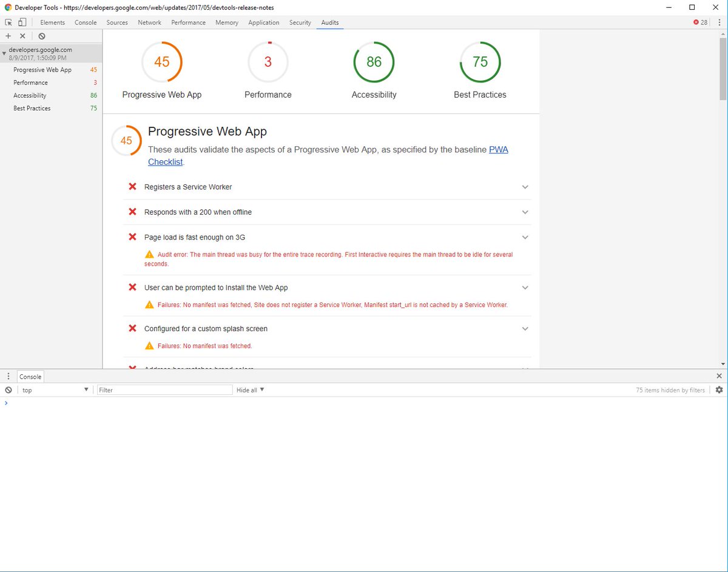Click red X beside Configured for a custom splash
The height and width of the screenshot is (572, 728).
tap(132, 328)
